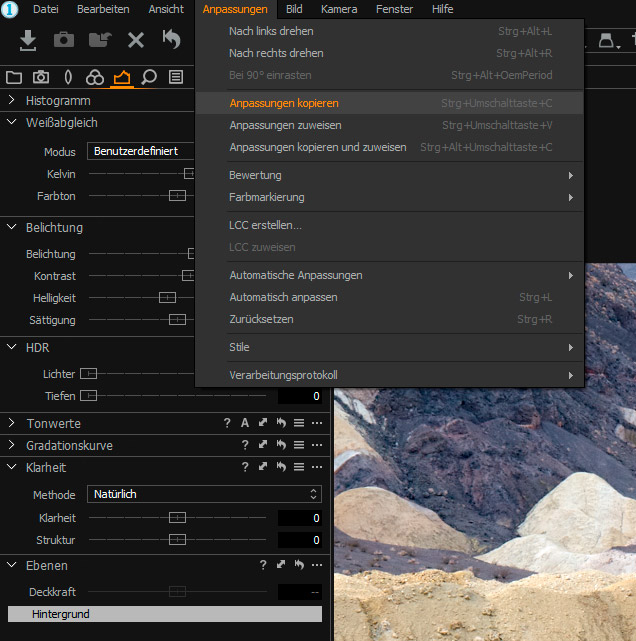Screen dimensions: 636x641
Task: Choose Nach links drehen
Action: tap(390, 31)
